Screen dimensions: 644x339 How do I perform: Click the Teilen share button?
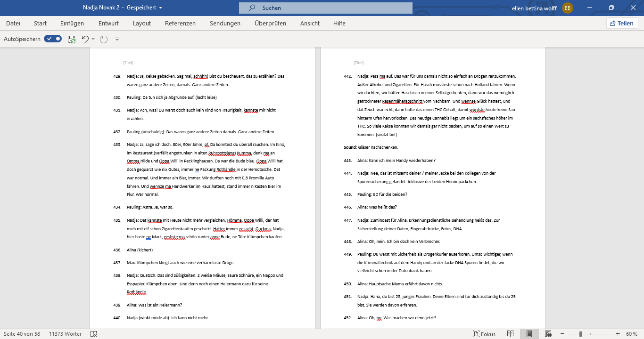pyautogui.click(x=622, y=23)
